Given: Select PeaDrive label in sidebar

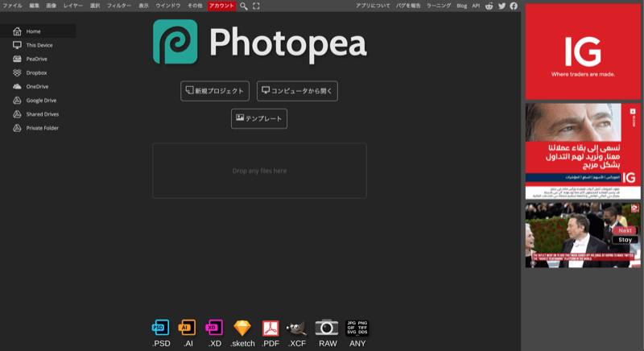Looking at the screenshot, I should [x=36, y=59].
